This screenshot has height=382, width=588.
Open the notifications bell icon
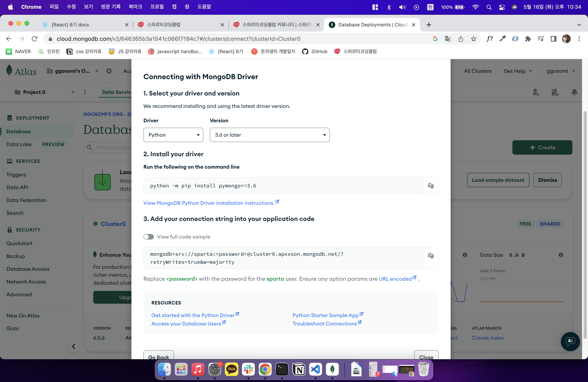[x=574, y=92]
